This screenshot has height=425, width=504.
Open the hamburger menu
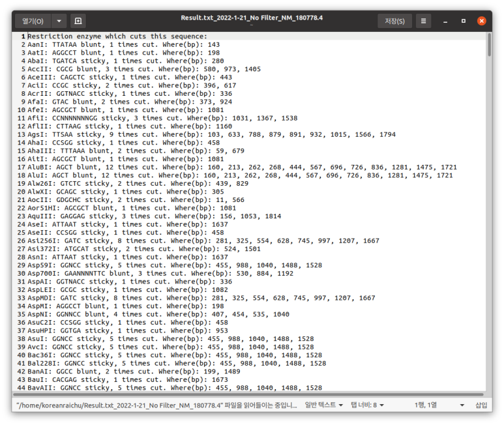click(x=424, y=22)
